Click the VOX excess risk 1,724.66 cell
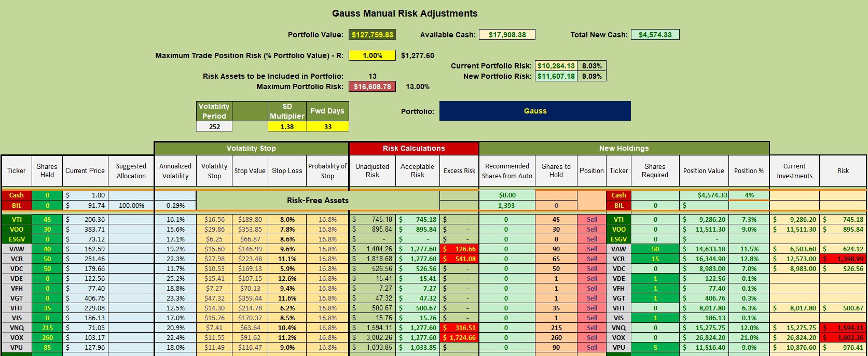Screen dimensions: 868x356 coord(459,338)
